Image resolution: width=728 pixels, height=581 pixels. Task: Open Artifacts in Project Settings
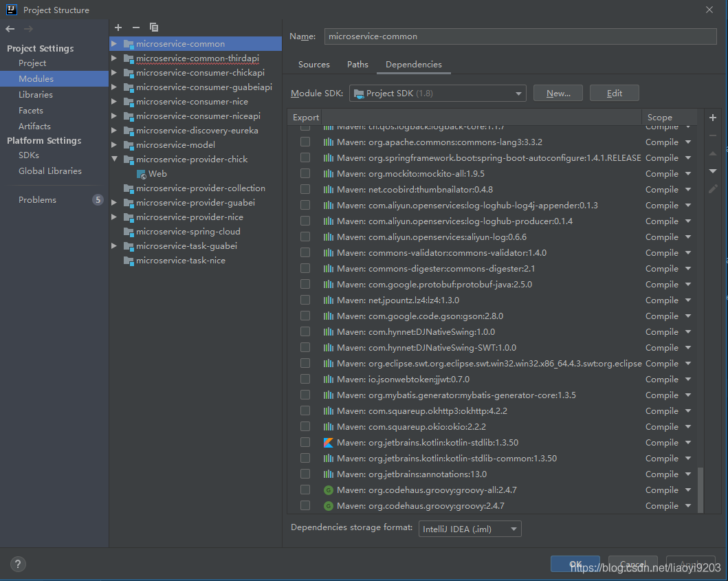34,126
